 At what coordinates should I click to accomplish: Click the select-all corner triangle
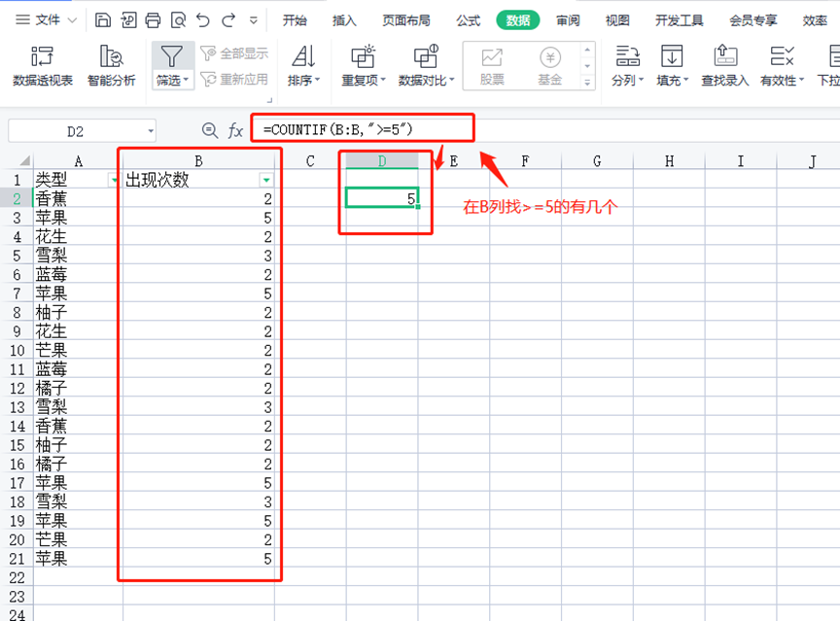pos(23,160)
